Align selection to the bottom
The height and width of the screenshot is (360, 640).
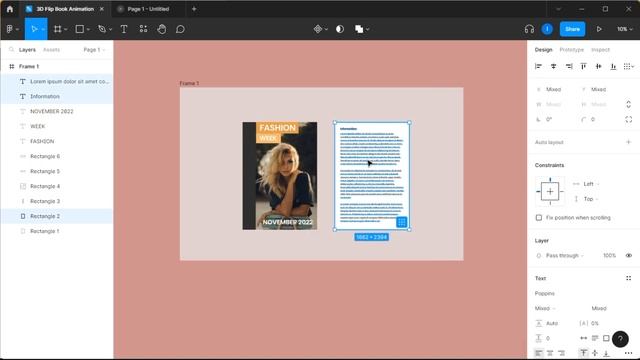click(x=613, y=66)
